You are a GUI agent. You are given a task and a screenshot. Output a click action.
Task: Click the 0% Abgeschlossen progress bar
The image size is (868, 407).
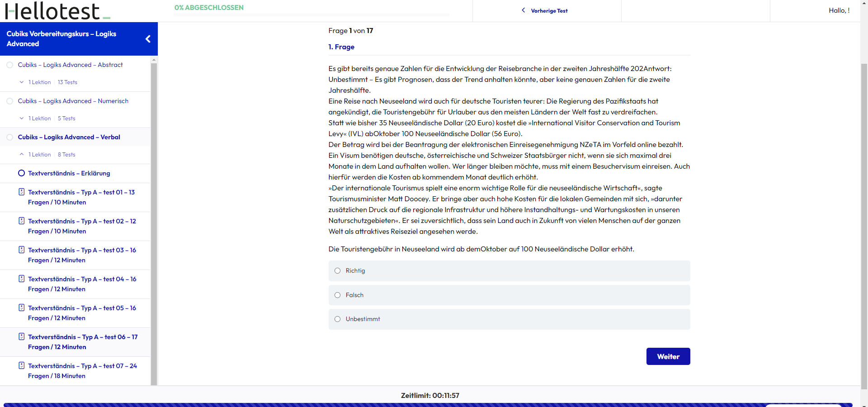tap(311, 15)
